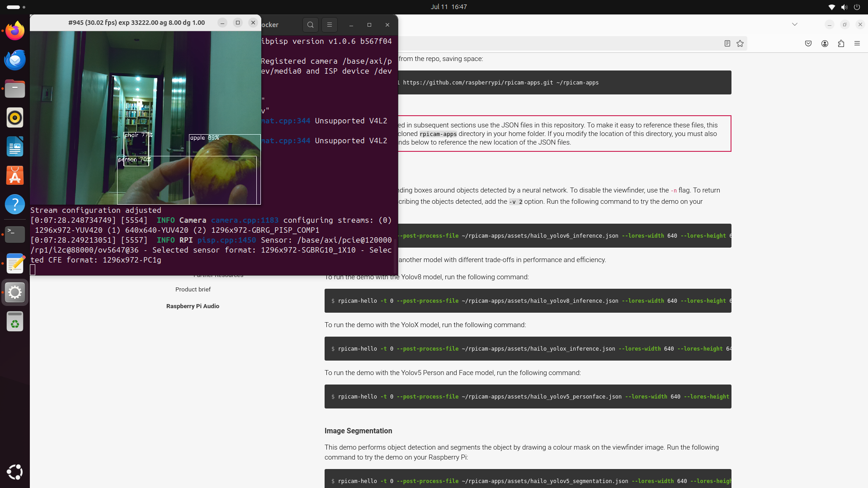Open terminal search magnifier icon
Viewport: 868px width, 488px height.
pos(310,25)
